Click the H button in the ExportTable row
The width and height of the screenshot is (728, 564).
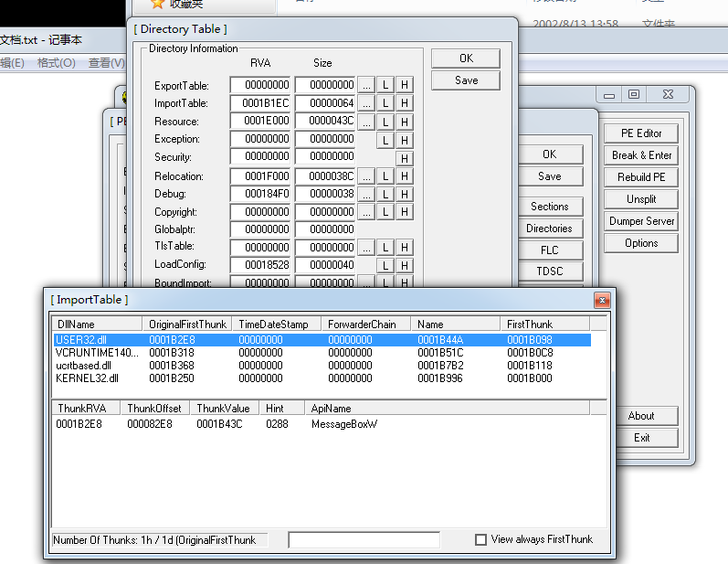(x=405, y=85)
